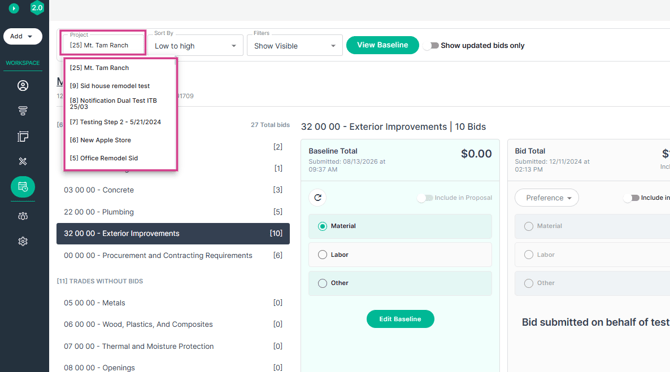Open the team group icon in sidebar
The width and height of the screenshot is (670, 372).
point(23,216)
